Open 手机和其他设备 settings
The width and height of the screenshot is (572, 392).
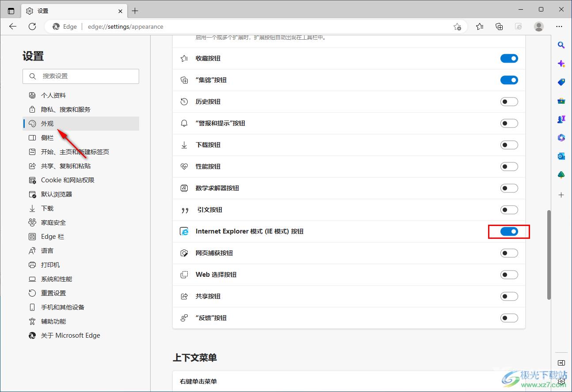(x=81, y=307)
